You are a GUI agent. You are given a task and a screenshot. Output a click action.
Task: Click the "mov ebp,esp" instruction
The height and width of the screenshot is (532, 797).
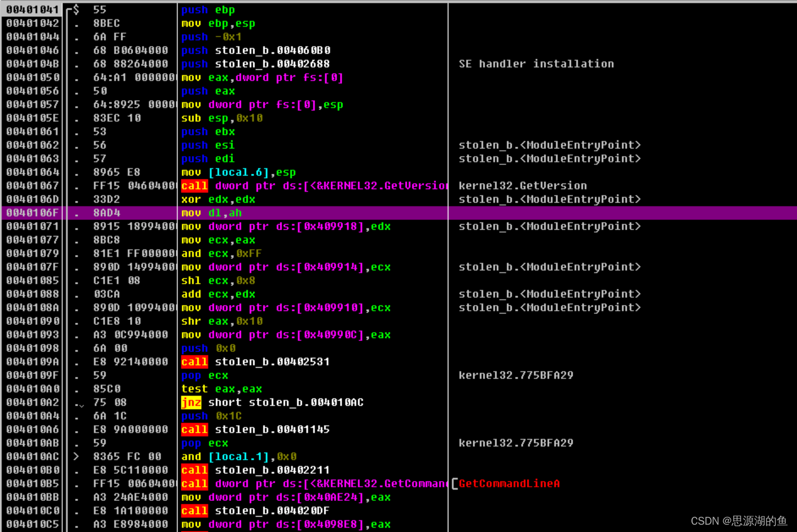tap(218, 23)
